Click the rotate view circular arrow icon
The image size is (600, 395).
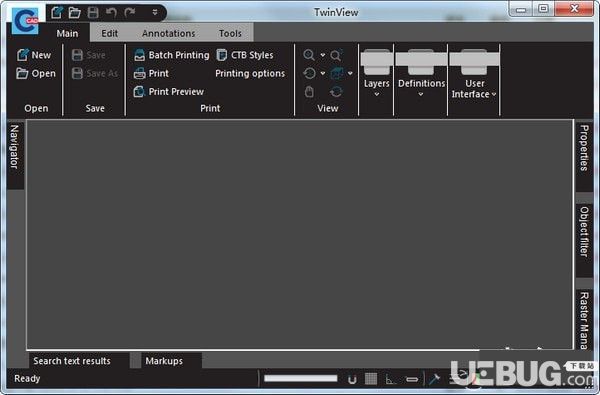tap(309, 73)
